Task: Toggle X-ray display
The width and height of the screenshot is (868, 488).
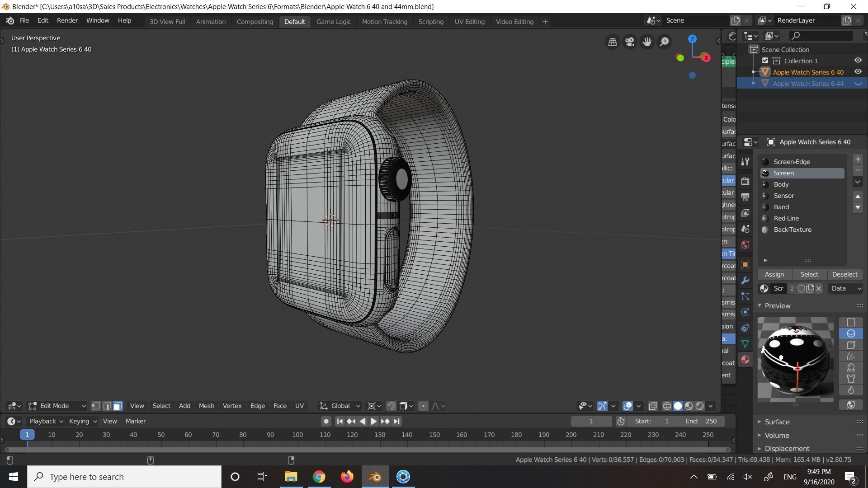Action: pyautogui.click(x=653, y=406)
